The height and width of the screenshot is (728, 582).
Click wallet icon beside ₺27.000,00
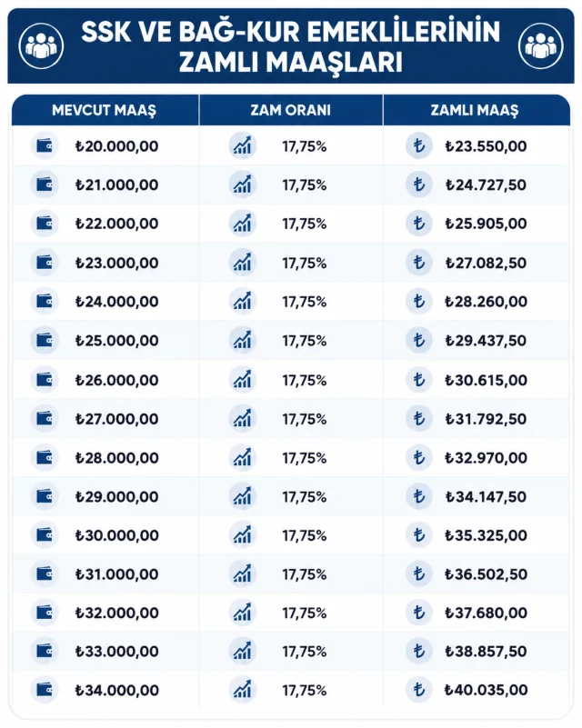click(x=45, y=419)
